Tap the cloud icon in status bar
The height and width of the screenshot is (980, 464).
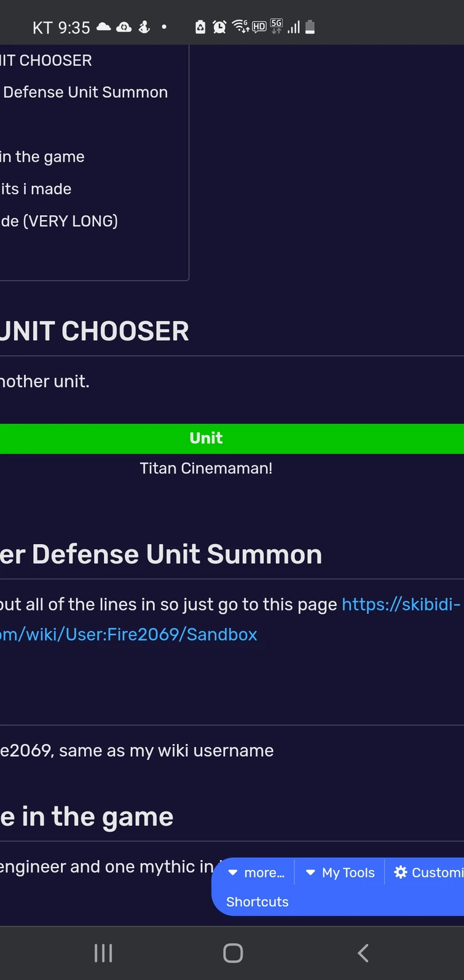tap(104, 27)
